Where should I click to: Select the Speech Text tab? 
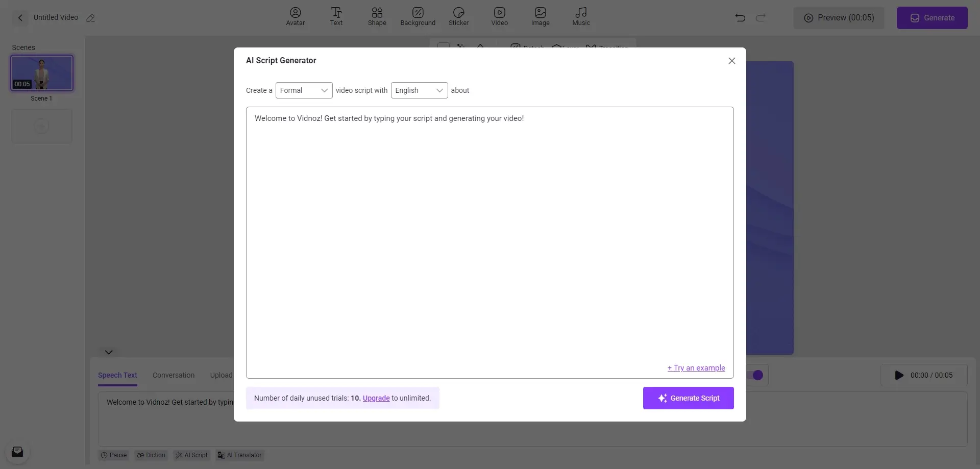pyautogui.click(x=117, y=375)
